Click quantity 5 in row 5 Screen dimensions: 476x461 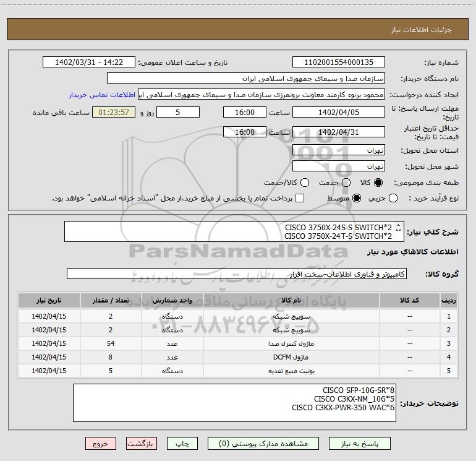111,371
